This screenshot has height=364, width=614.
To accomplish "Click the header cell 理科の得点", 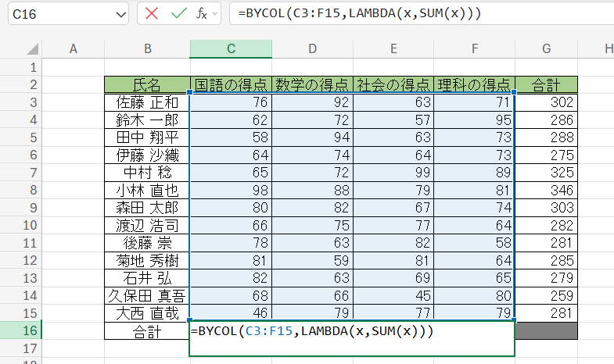I will pyautogui.click(x=475, y=84).
